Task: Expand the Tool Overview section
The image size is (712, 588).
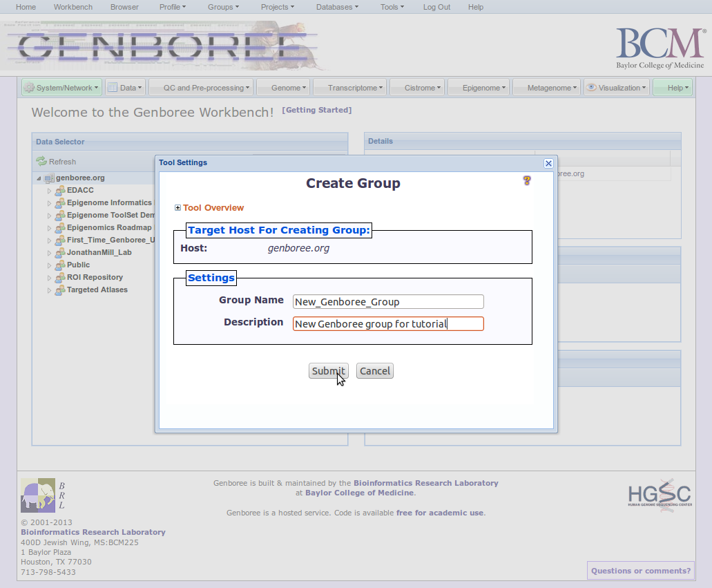Action: (x=178, y=208)
